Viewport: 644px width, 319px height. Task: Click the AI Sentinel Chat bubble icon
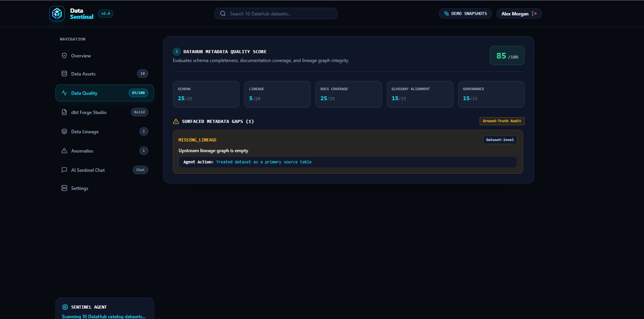point(64,170)
